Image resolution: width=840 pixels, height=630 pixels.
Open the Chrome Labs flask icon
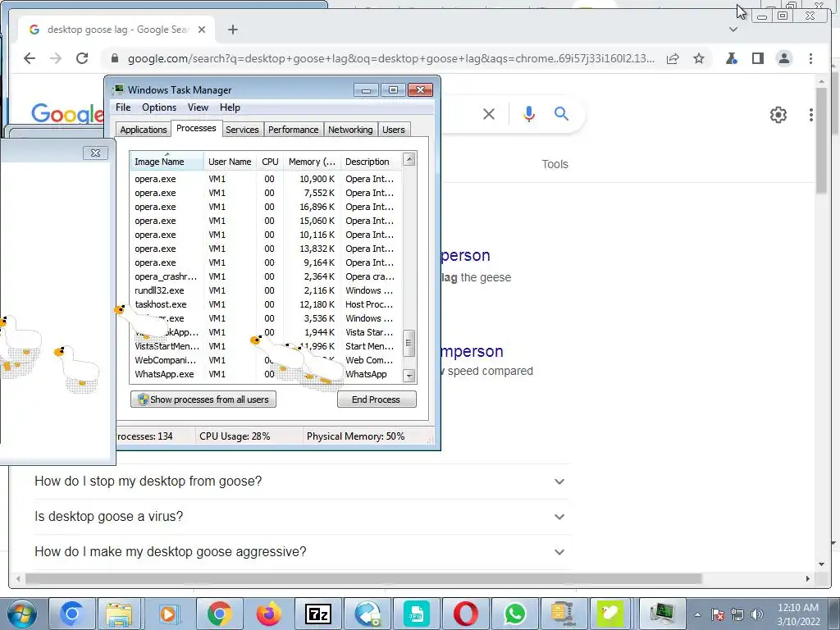[x=731, y=58]
